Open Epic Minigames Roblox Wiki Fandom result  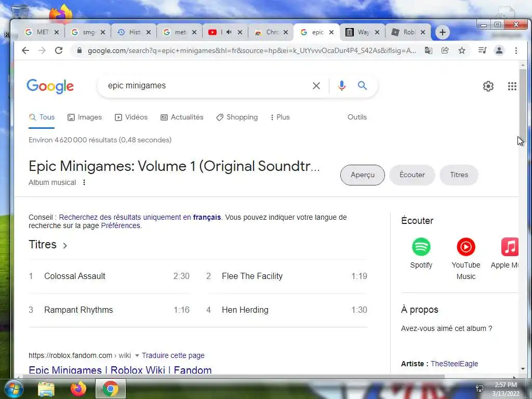pos(120,370)
